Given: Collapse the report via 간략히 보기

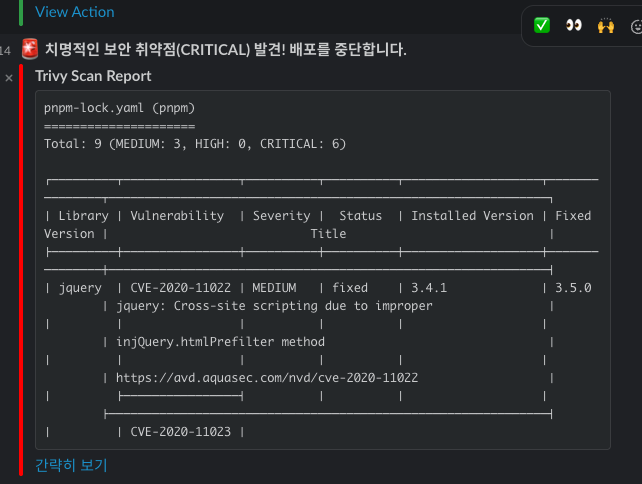Looking at the screenshot, I should [x=71, y=465].
